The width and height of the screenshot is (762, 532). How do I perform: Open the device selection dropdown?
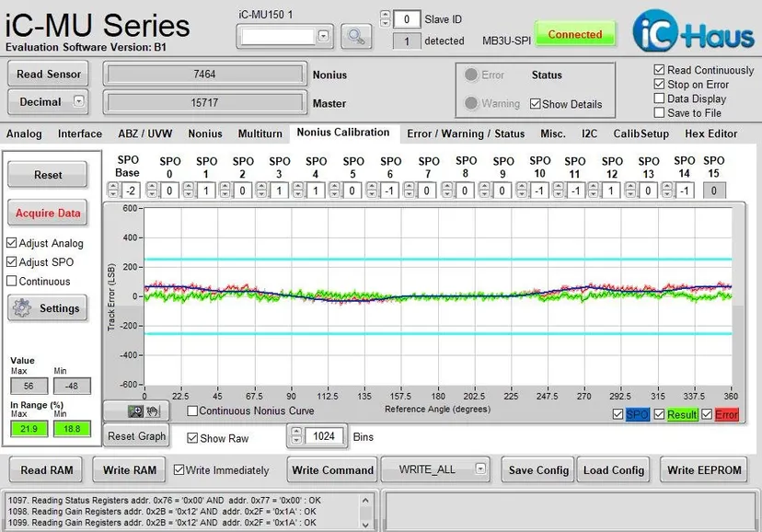click(x=323, y=36)
